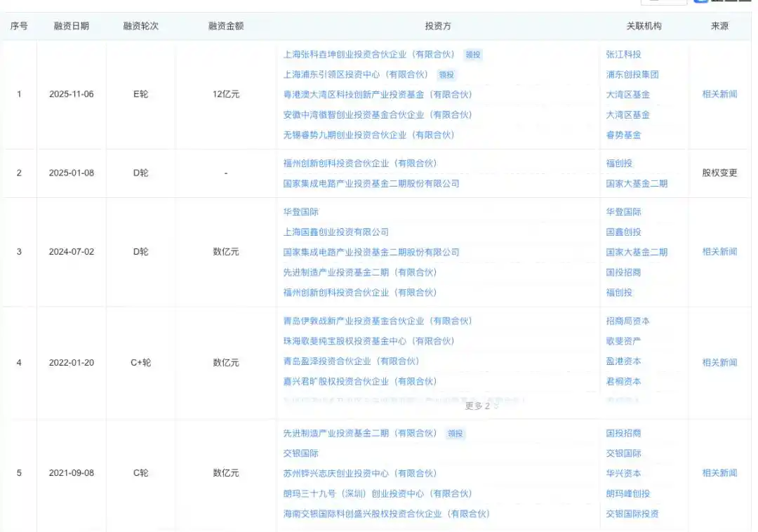The height and width of the screenshot is (532, 758).
Task: Open investor 交银国际 in 投资方 column
Action: click(x=300, y=453)
